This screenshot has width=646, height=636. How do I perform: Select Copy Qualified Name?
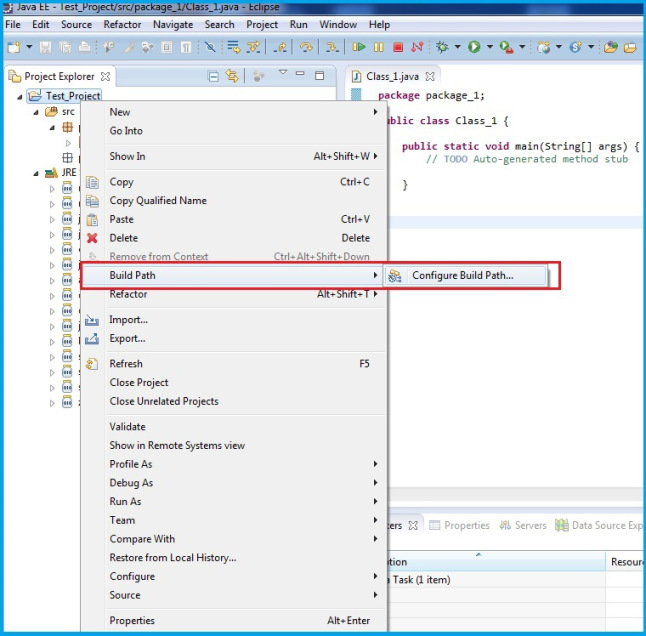click(x=158, y=201)
